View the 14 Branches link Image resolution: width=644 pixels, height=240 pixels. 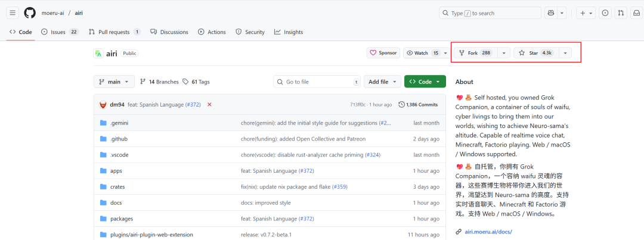(159, 82)
